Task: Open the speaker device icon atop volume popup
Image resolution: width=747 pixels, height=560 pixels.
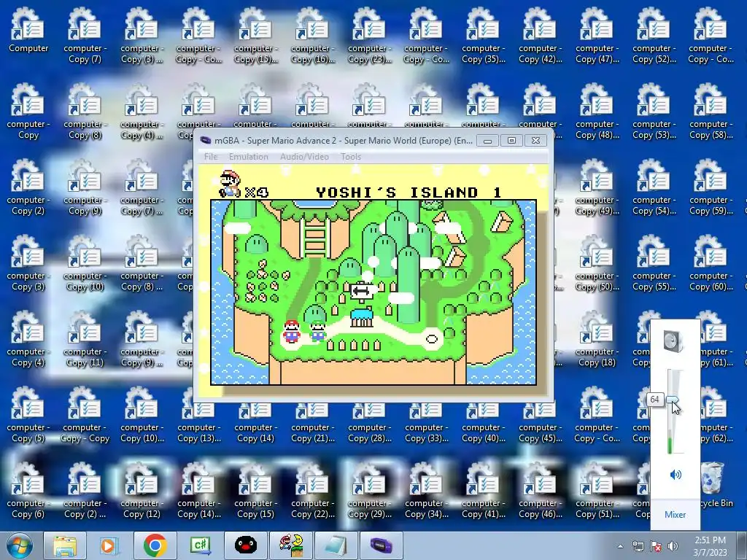Action: click(x=673, y=341)
